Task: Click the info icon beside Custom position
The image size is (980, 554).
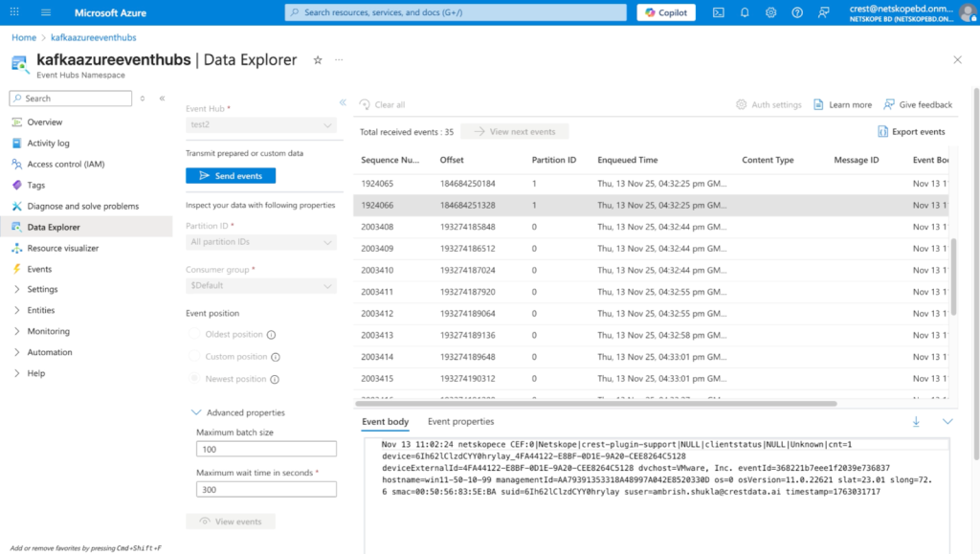Action: coord(276,357)
